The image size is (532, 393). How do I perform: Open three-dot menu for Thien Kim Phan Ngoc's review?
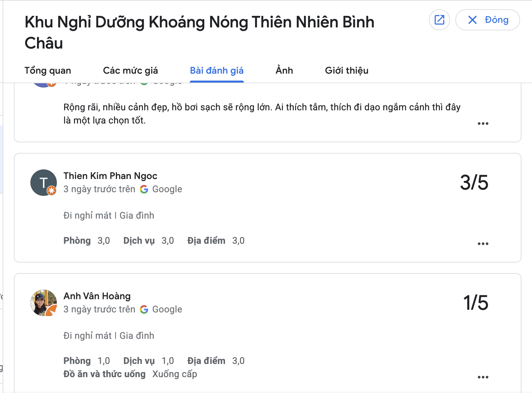pyautogui.click(x=483, y=244)
